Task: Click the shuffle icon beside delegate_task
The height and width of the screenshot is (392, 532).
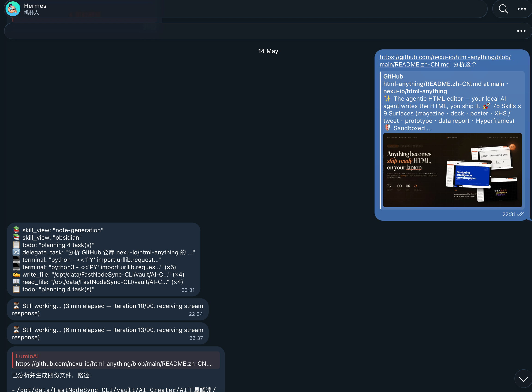Action: tap(16, 252)
